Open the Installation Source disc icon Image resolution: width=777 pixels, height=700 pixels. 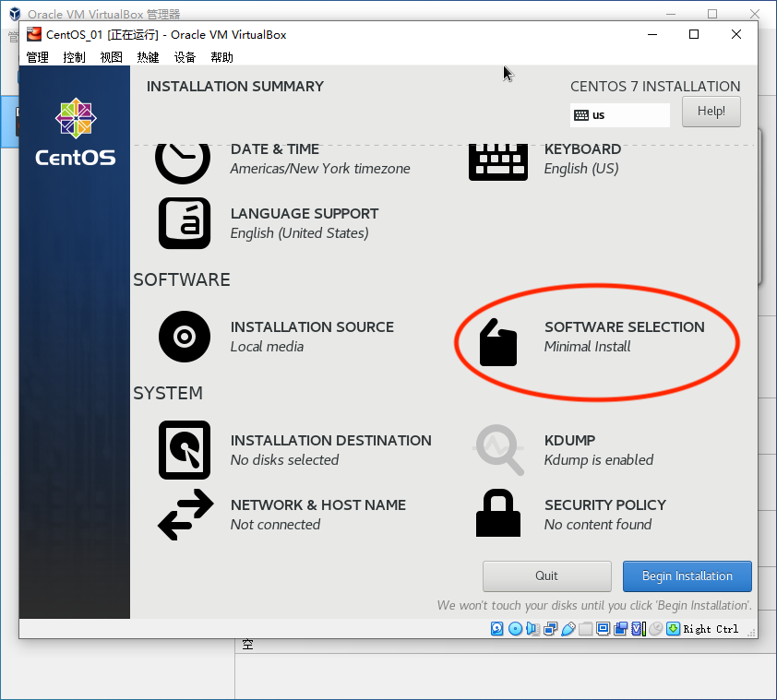click(185, 337)
